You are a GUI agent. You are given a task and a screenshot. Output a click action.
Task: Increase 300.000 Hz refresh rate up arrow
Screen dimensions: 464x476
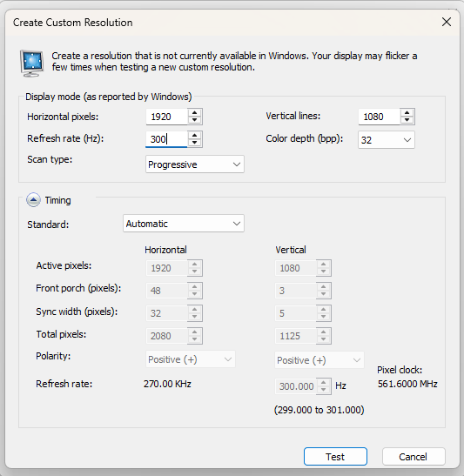pos(324,383)
